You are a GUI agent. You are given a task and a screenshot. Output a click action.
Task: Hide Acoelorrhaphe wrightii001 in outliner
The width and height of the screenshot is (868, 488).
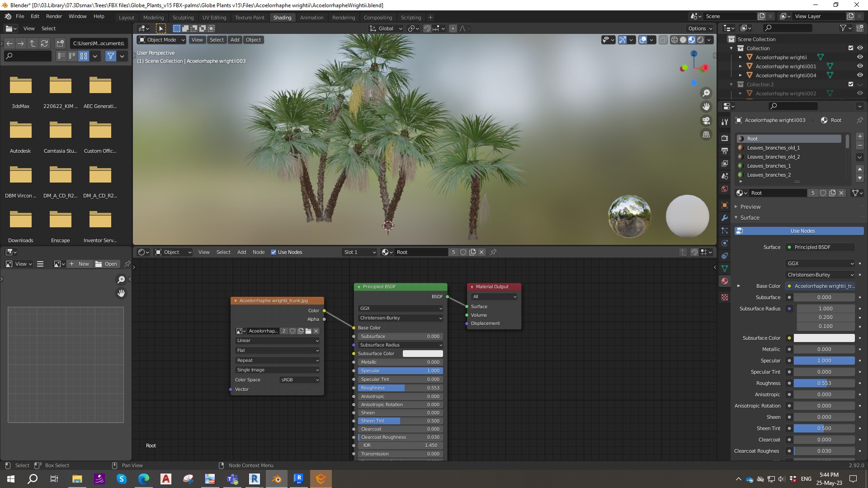point(860,66)
